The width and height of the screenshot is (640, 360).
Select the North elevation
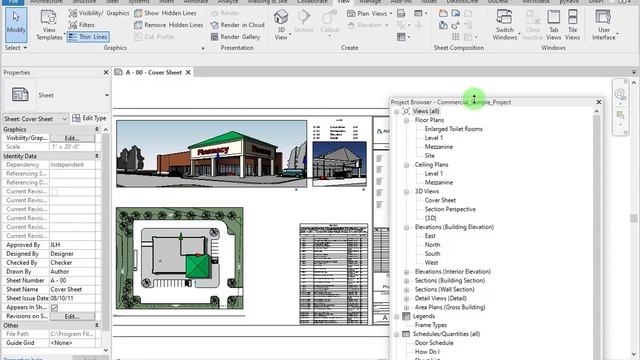(432, 245)
